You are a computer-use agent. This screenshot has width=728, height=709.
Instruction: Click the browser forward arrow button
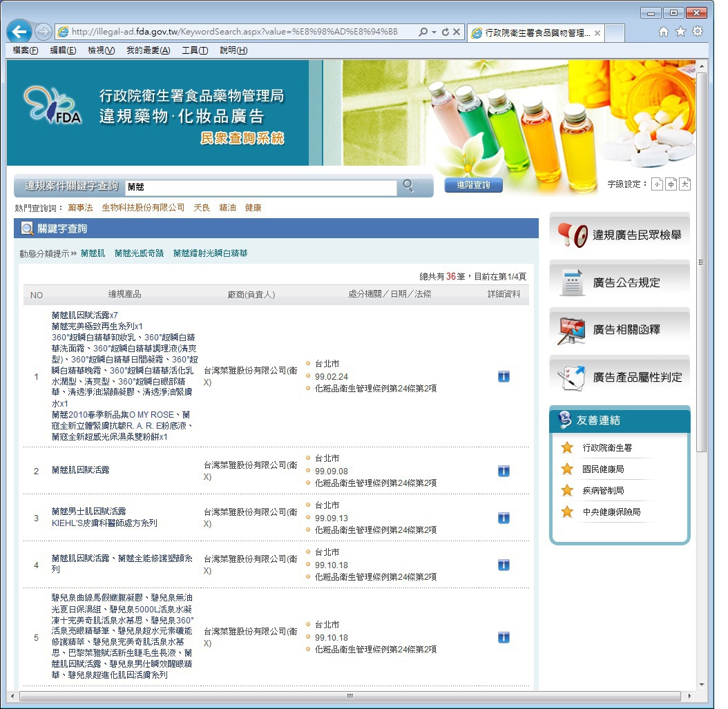[x=43, y=32]
